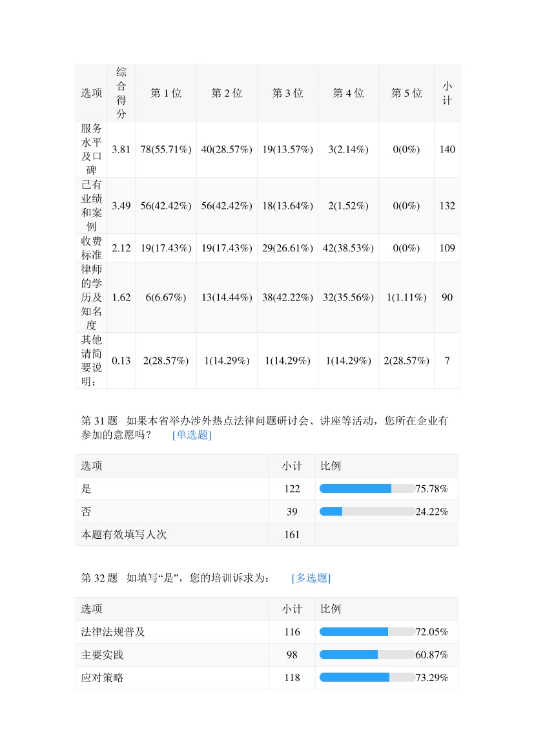This screenshot has width=534, height=756.
Task: Click the 应对策略 73.29% progress bar
Action: coord(367,678)
